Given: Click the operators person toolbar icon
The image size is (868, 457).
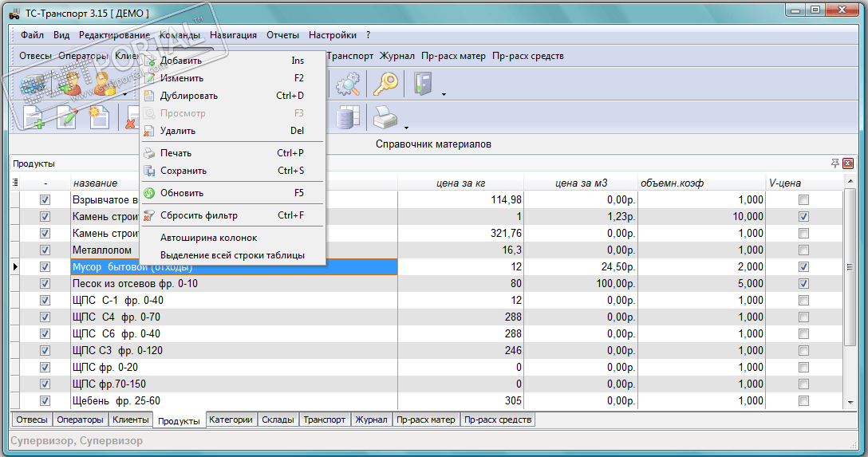Looking at the screenshot, I should point(69,84).
